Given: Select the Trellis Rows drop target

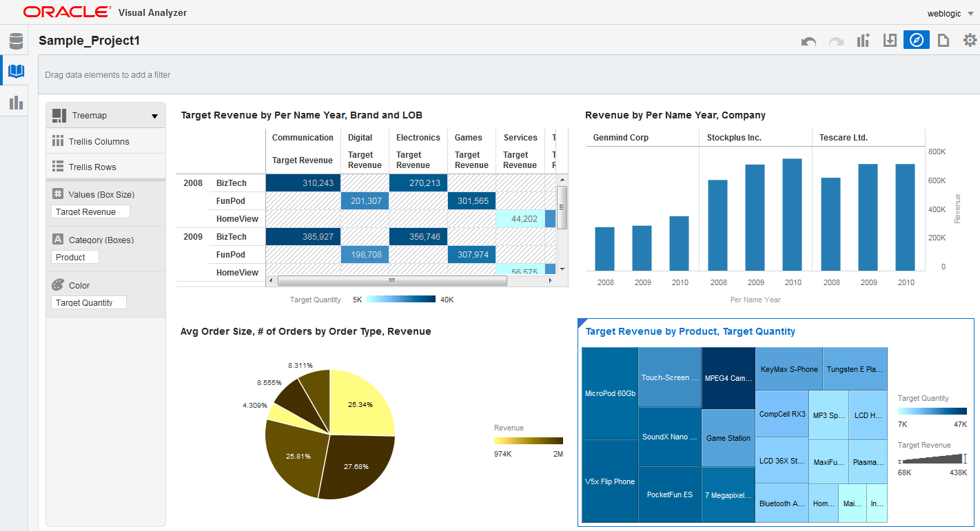Looking at the screenshot, I should tap(106, 167).
